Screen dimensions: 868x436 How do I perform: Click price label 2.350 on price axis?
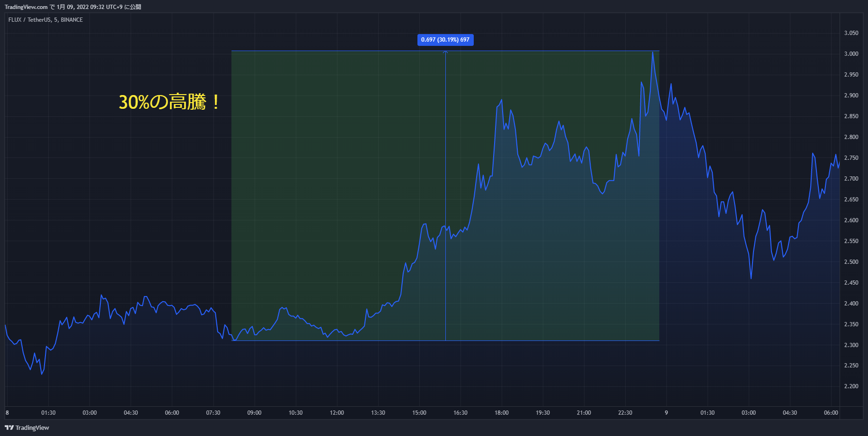pos(851,324)
